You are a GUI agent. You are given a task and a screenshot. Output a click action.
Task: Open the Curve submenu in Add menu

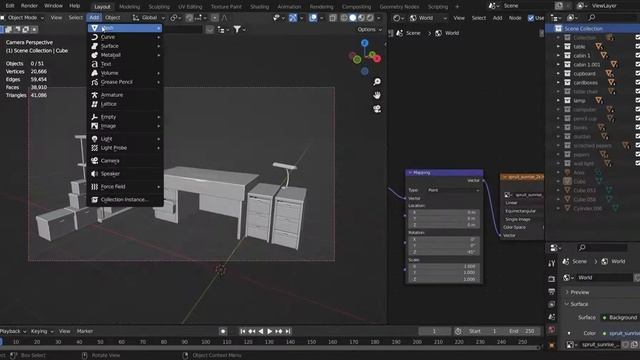click(x=125, y=37)
